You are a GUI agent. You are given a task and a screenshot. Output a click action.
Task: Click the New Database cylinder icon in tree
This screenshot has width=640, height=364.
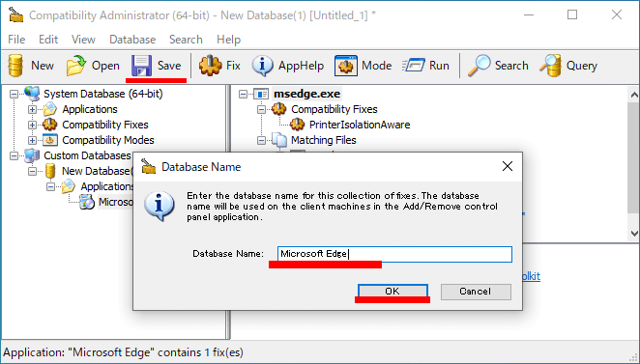(x=50, y=171)
